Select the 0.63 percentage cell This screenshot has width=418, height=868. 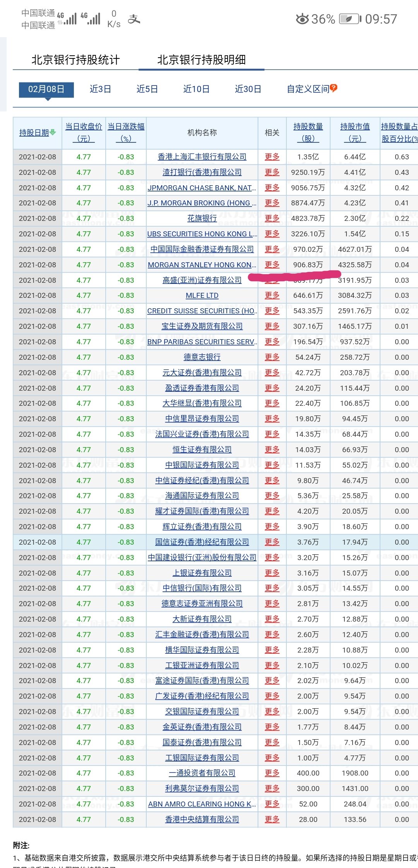[x=402, y=157]
